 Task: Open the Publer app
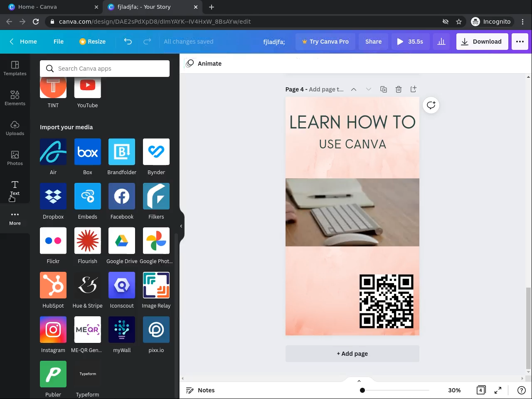click(53, 374)
